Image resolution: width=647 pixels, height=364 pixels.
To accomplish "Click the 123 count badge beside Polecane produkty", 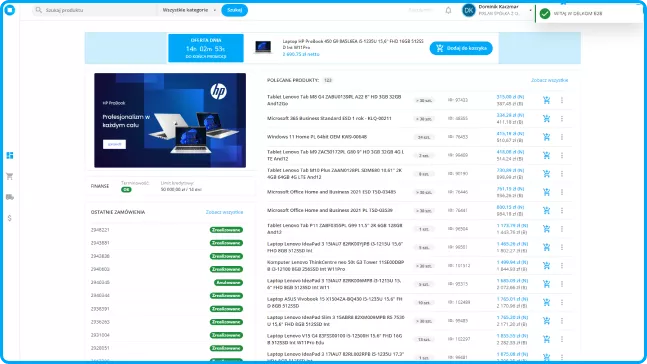I will coord(328,80).
